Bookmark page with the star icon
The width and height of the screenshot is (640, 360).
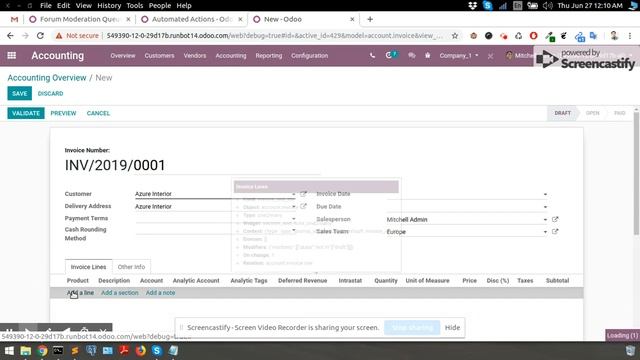(455, 36)
